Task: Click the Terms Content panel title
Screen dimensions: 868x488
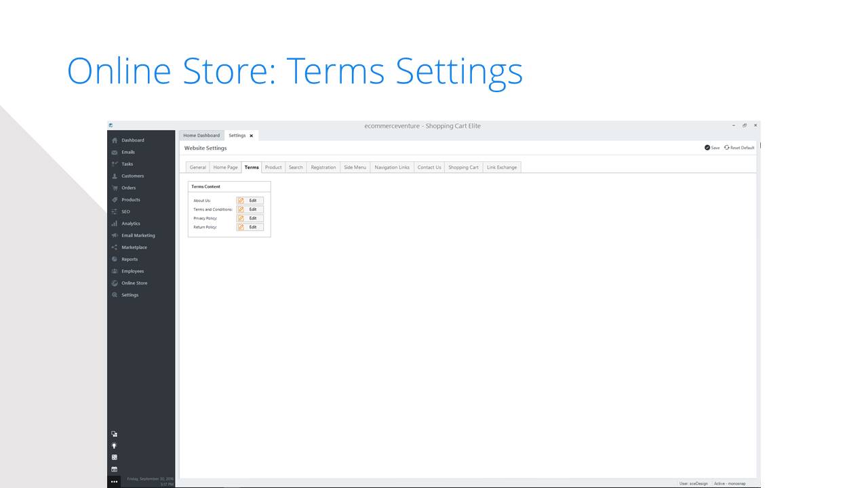Action: [205, 186]
